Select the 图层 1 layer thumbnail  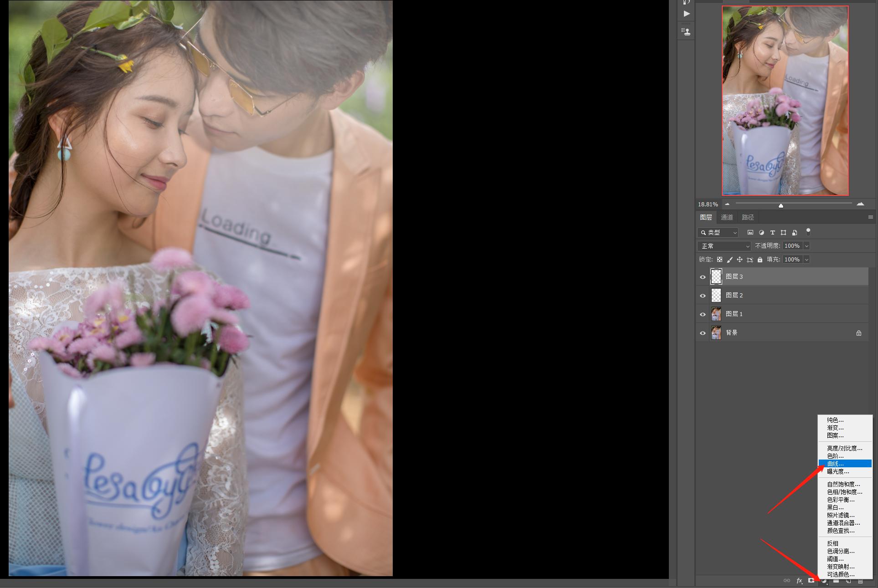pos(716,314)
